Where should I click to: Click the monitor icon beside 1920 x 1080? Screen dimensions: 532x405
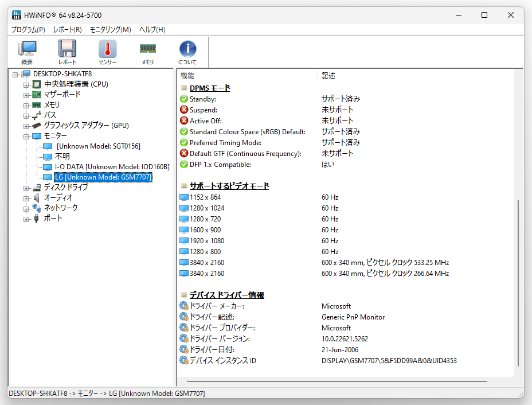[184, 241]
